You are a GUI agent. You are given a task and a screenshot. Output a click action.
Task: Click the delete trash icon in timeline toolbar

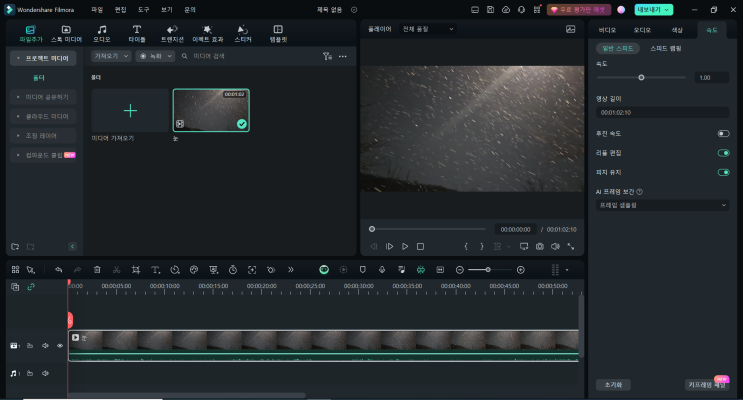[x=97, y=270]
